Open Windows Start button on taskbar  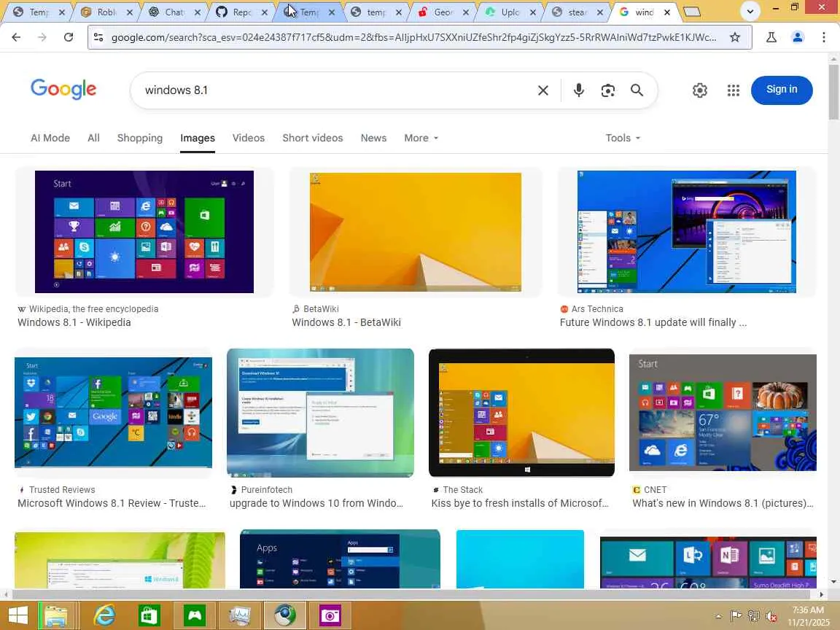(17, 615)
